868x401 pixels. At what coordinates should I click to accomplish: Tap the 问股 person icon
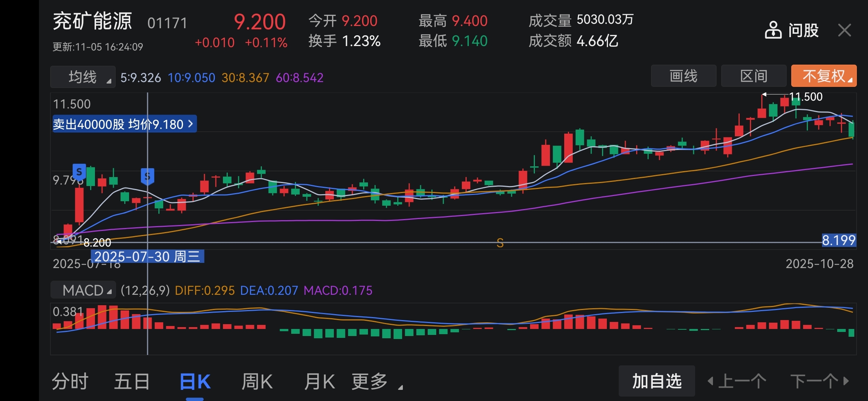click(773, 30)
